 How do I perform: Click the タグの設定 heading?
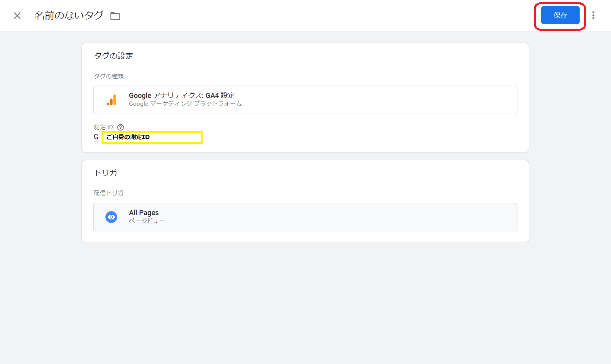113,56
